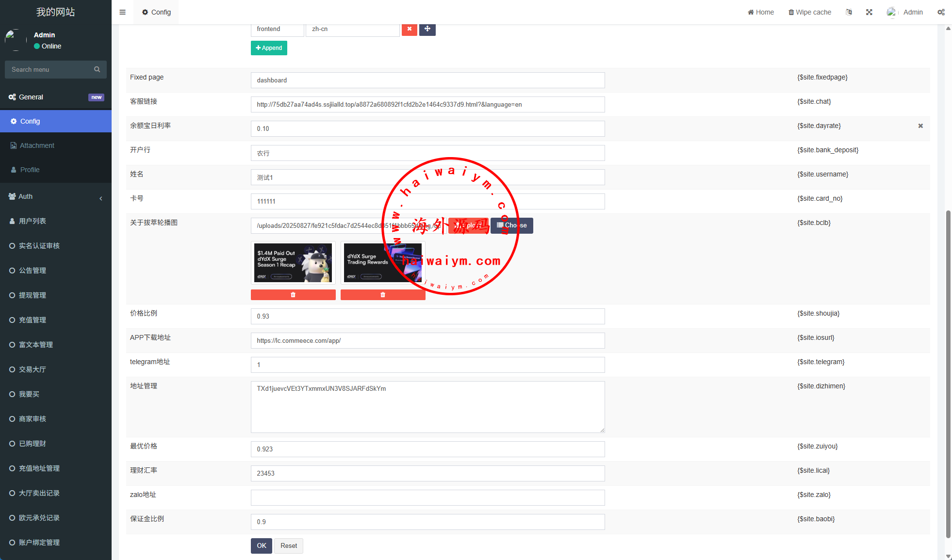952x560 pixels.
Task: Click the language switch icon in header
Action: click(x=849, y=12)
